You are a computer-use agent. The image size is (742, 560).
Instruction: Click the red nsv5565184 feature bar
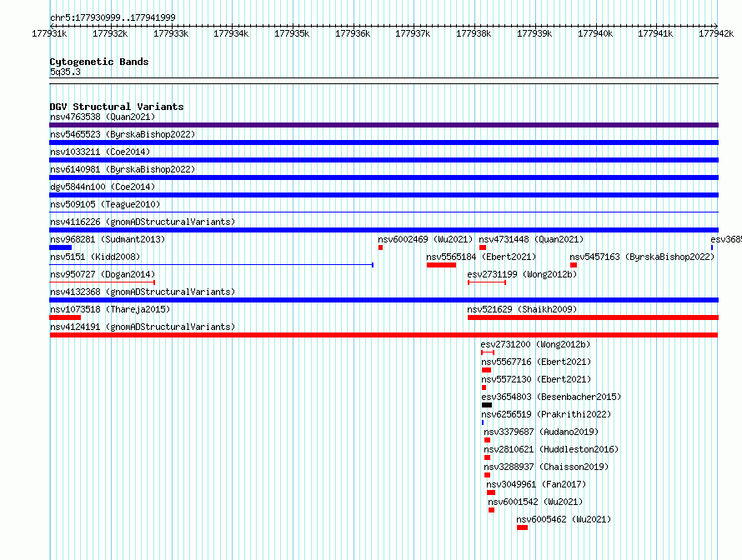click(441, 265)
